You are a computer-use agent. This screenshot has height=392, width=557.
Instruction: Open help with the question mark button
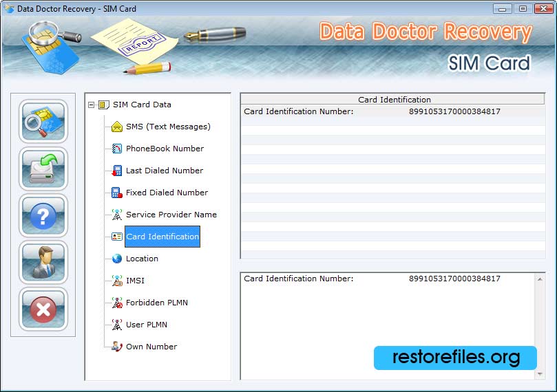43,216
